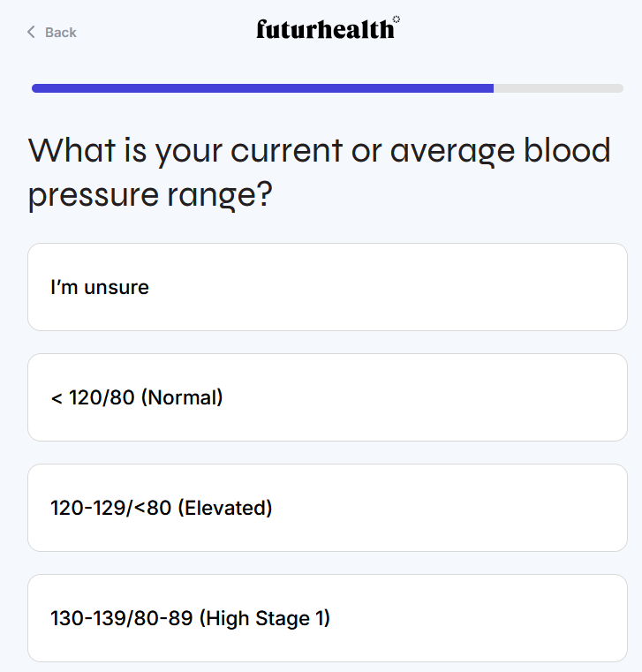The width and height of the screenshot is (642, 672).
Task: Click the small starburst icon beside the logo
Action: 397,19
